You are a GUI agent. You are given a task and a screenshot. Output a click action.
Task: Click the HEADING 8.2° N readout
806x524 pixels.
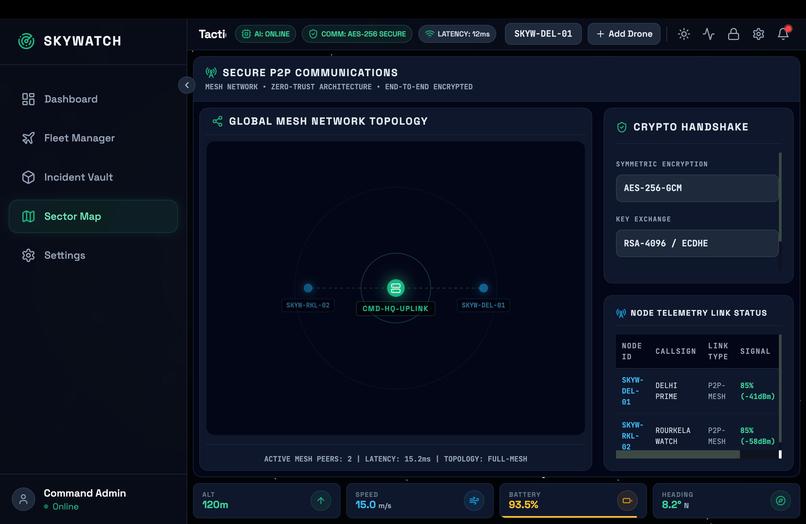point(677,500)
